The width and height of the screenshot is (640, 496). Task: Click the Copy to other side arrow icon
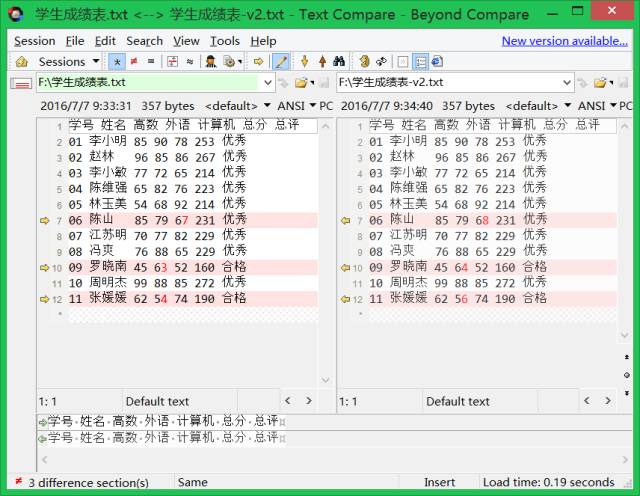point(258,62)
